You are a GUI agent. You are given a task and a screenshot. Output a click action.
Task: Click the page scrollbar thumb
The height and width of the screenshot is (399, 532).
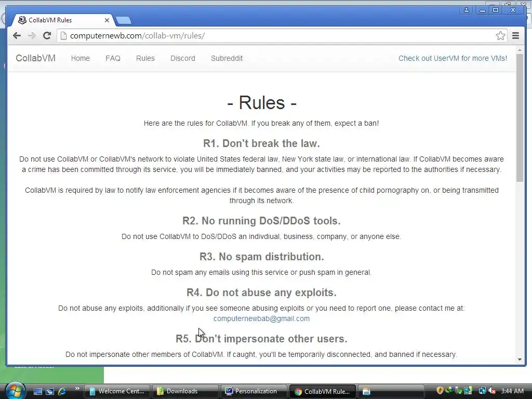pos(520,117)
